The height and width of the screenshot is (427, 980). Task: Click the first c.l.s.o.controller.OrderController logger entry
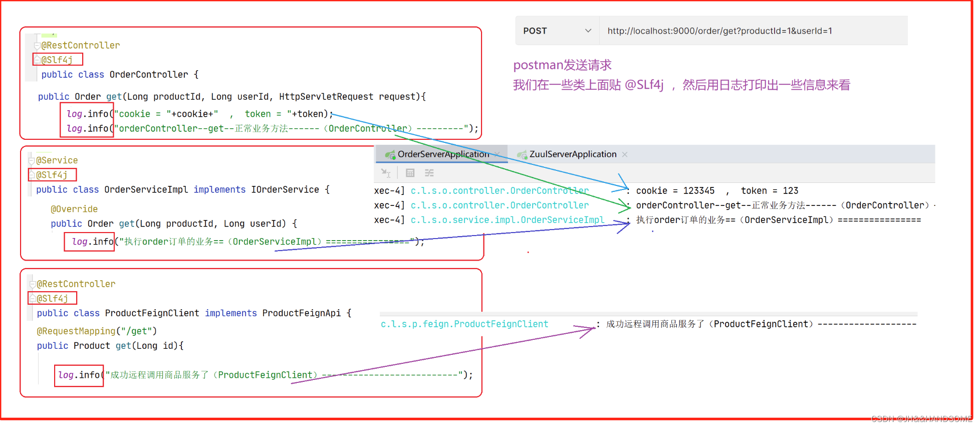click(x=500, y=190)
